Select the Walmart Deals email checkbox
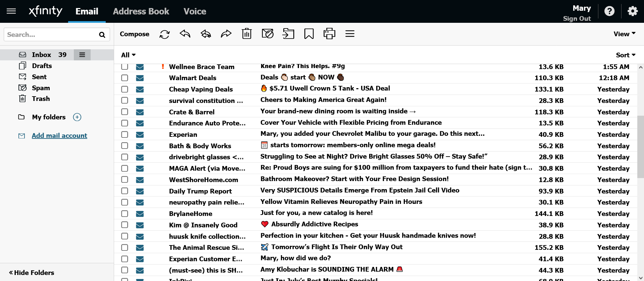The image size is (644, 281). tap(125, 78)
